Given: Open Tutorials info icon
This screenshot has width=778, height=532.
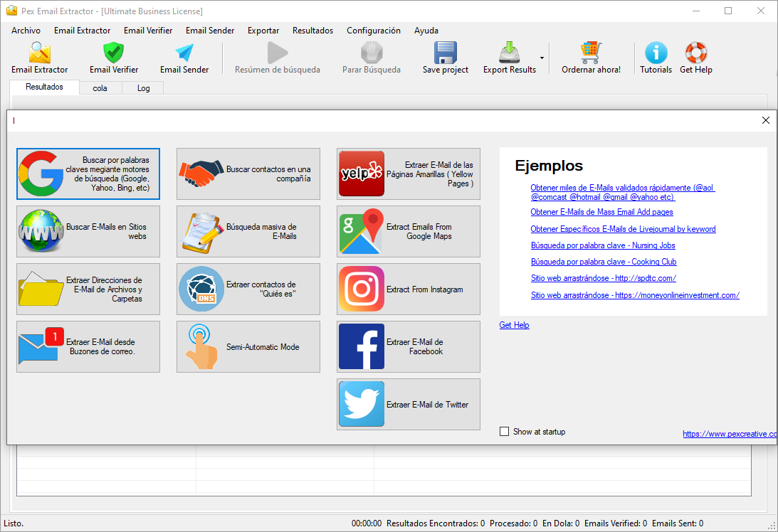Looking at the screenshot, I should (x=656, y=54).
